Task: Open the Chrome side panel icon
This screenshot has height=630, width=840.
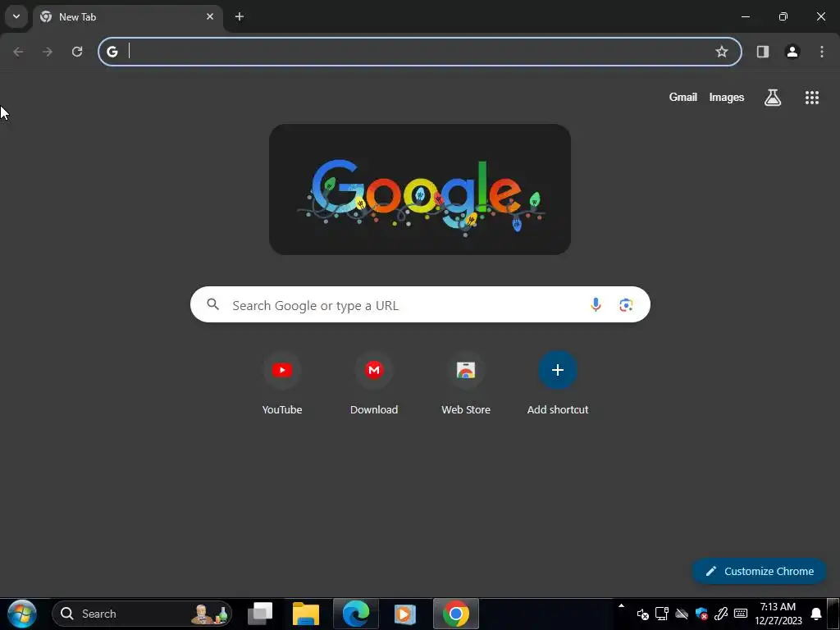Action: pyautogui.click(x=763, y=52)
